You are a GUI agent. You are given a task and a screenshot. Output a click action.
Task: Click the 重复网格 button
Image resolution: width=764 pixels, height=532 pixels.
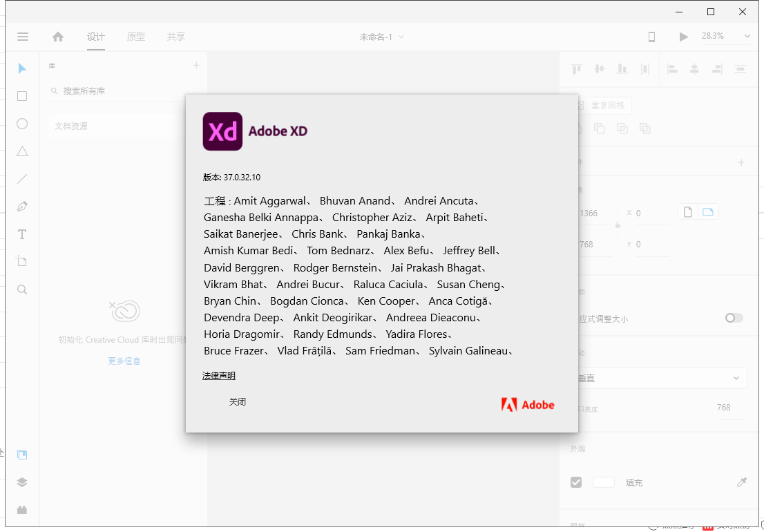tap(604, 105)
